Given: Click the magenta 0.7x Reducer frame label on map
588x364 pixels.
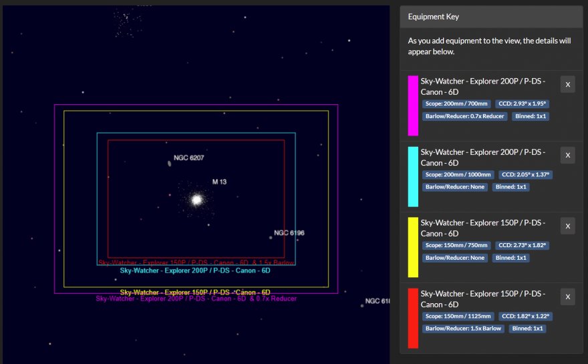Looking at the screenshot, I should pyautogui.click(x=196, y=299).
